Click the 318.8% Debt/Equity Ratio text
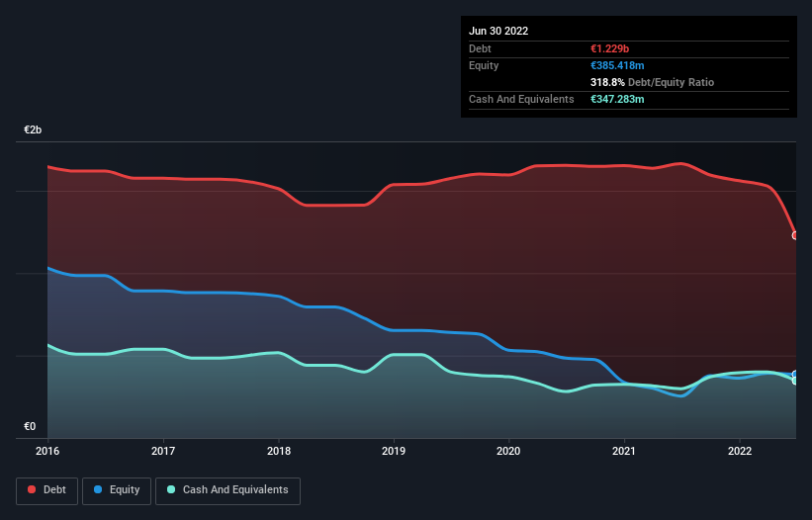812x520 pixels. click(x=652, y=82)
